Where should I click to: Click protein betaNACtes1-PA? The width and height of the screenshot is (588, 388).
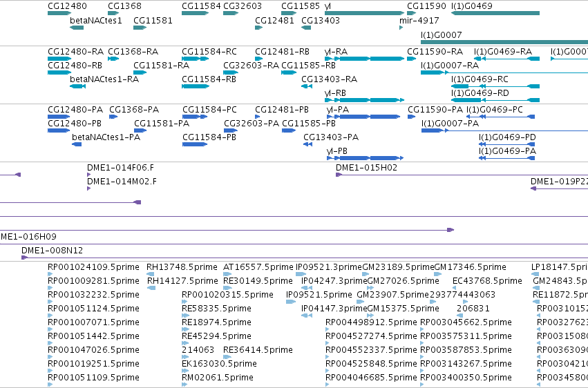pos(106,137)
